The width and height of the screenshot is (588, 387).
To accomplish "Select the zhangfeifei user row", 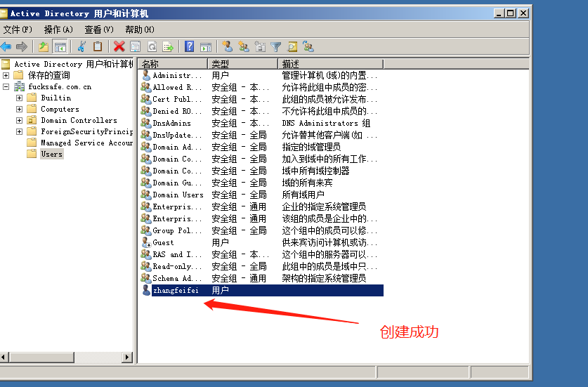I will point(261,290).
